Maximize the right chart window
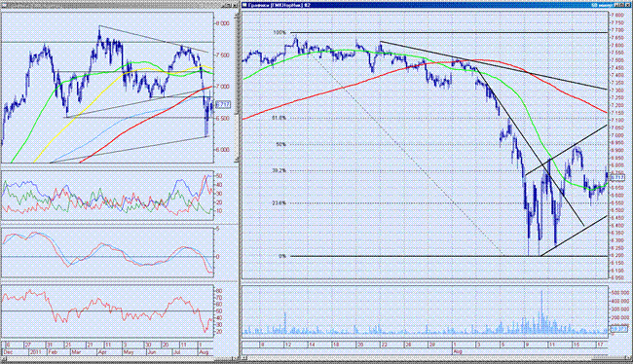This screenshot has height=364, width=633. (x=621, y=5)
